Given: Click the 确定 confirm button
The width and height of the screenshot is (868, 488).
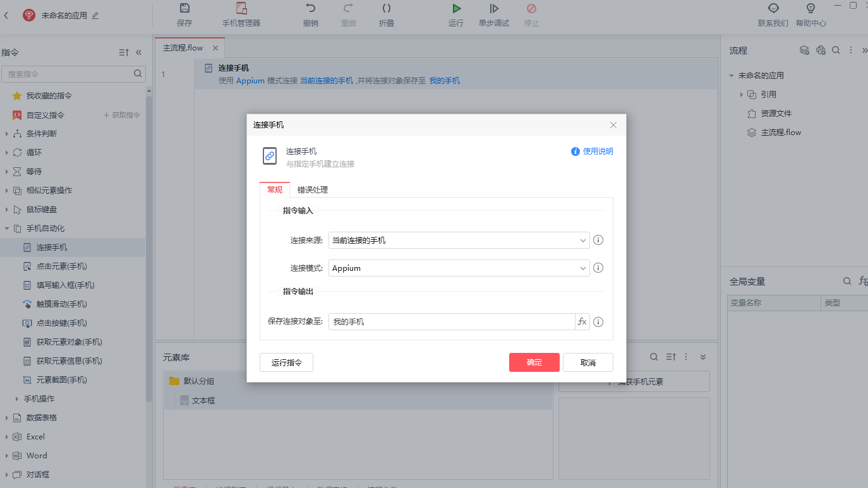Looking at the screenshot, I should pyautogui.click(x=534, y=362).
